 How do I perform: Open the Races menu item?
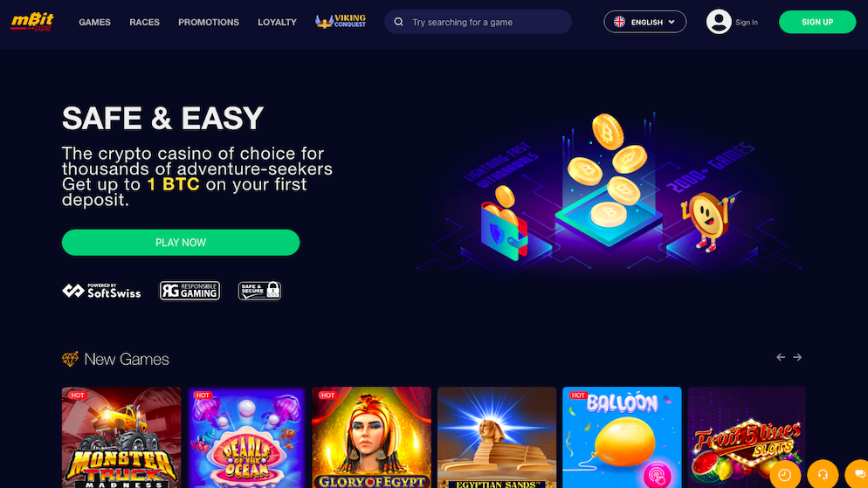click(x=144, y=22)
